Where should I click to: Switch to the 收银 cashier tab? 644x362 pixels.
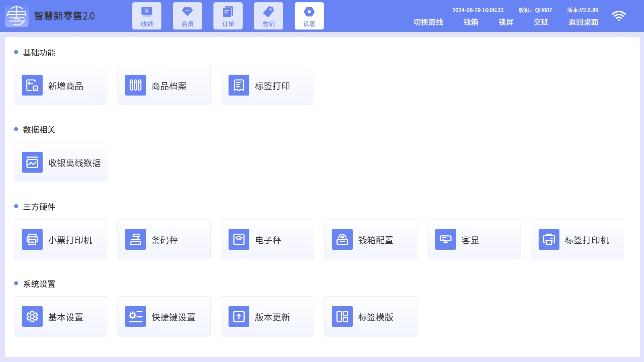(147, 16)
